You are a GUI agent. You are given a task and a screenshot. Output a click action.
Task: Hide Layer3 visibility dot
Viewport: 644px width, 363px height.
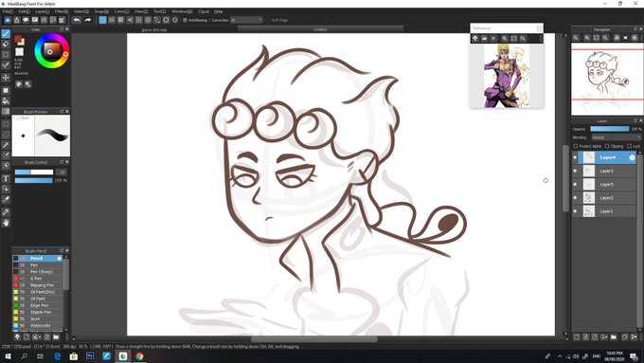click(x=575, y=171)
